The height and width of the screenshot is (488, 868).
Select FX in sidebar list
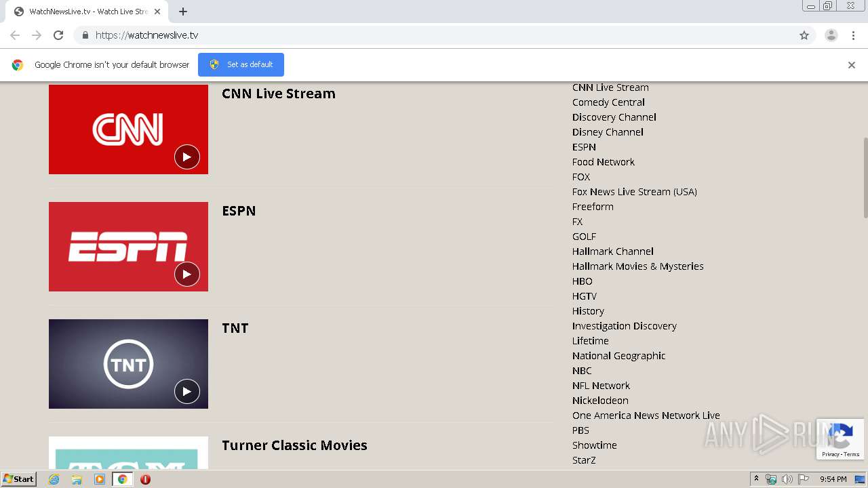pos(577,222)
